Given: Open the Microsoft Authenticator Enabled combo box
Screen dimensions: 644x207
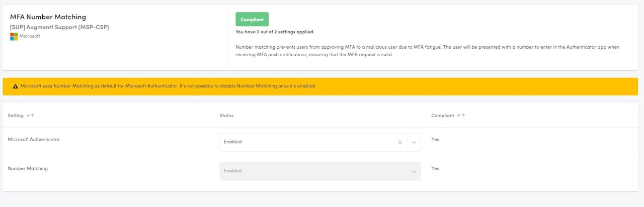Looking at the screenshot, I should click(307, 142).
